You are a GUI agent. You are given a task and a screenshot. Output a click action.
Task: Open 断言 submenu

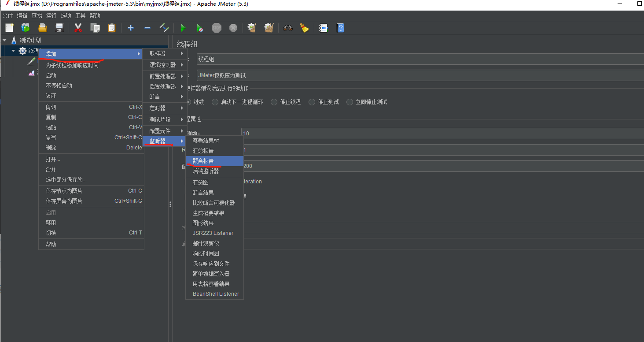(165, 97)
